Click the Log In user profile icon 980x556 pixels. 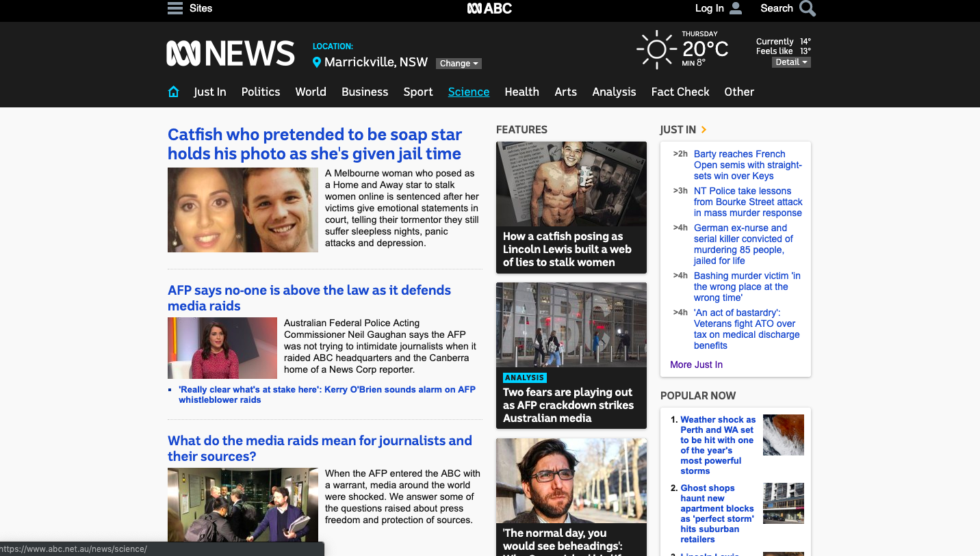coord(736,8)
